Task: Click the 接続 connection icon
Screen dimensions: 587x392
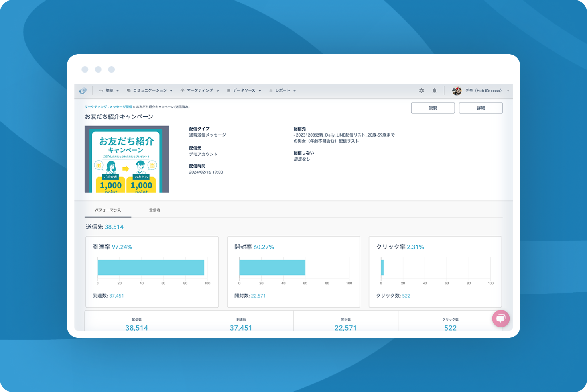Action: click(x=101, y=90)
